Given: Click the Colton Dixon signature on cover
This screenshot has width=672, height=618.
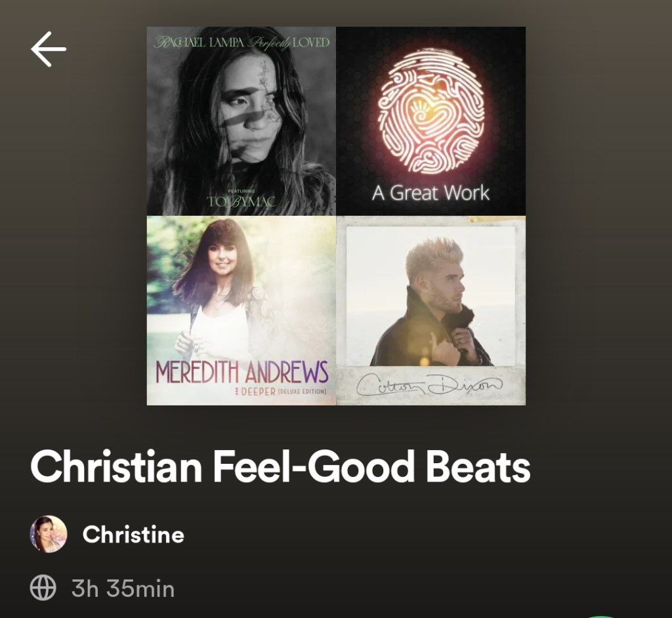Looking at the screenshot, I should (x=429, y=384).
